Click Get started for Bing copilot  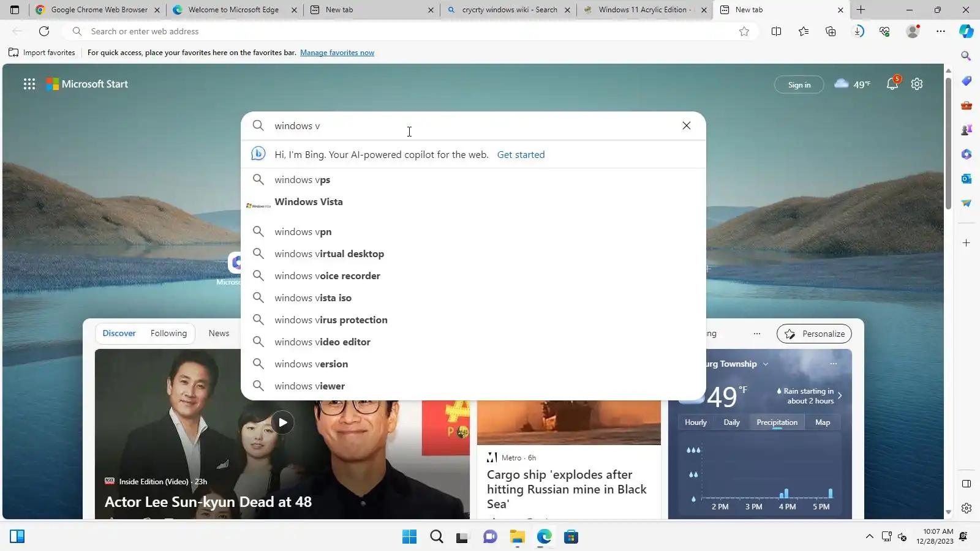click(x=521, y=155)
